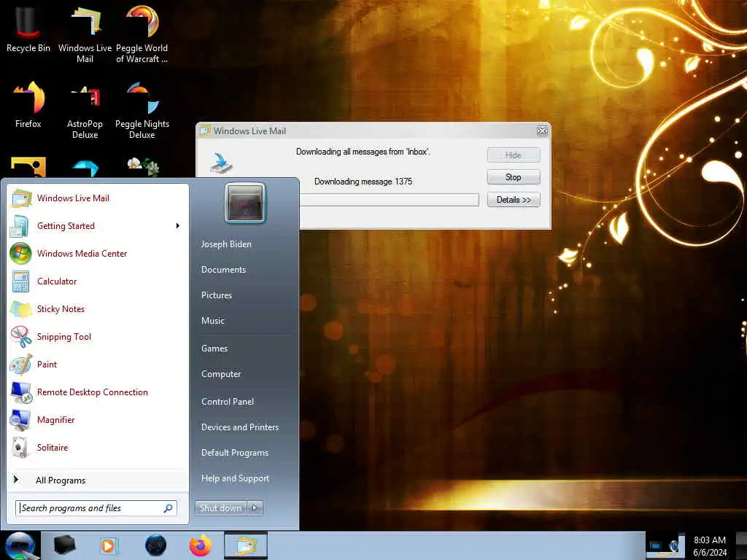Expand Getting Started submenu arrow
Viewport: 747px width, 560px height.
178,226
